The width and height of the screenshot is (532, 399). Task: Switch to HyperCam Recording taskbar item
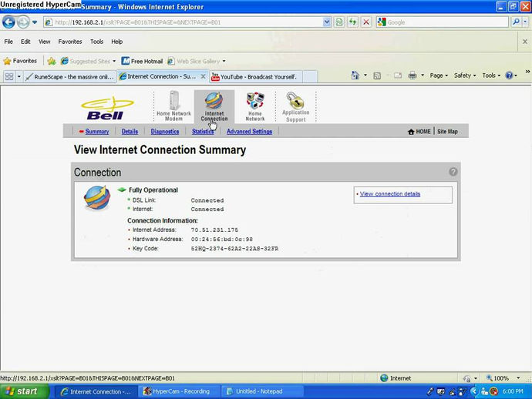pos(179,391)
